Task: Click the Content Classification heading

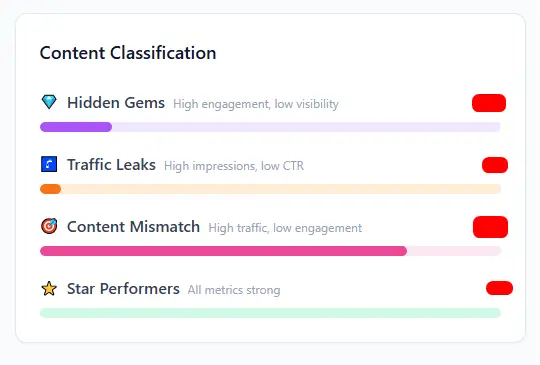Action: (128, 53)
